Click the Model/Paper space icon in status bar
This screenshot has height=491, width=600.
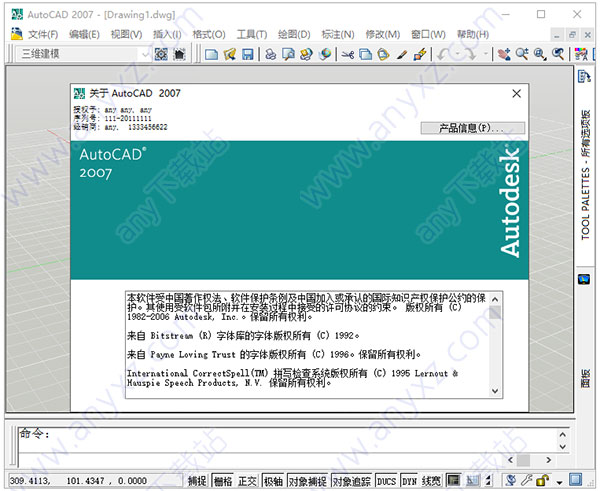(454, 480)
